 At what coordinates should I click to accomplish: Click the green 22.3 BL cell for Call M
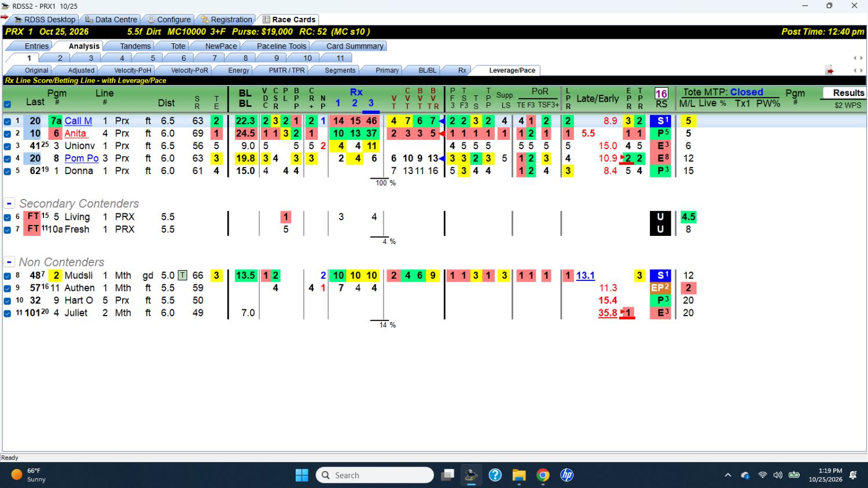(245, 121)
